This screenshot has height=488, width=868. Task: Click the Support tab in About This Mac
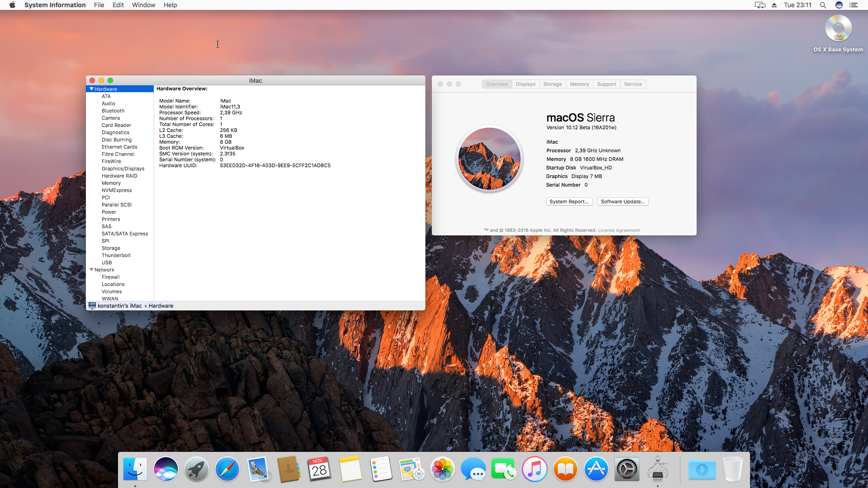606,84
